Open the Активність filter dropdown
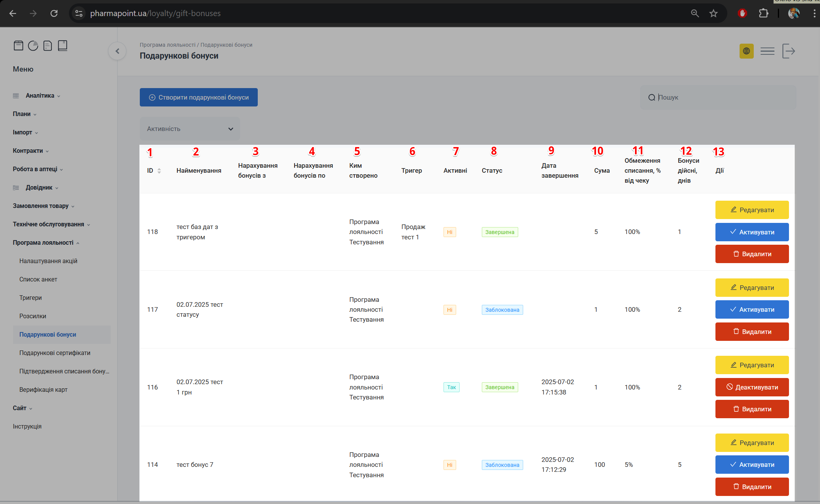Image resolution: width=820 pixels, height=504 pixels. [190, 129]
